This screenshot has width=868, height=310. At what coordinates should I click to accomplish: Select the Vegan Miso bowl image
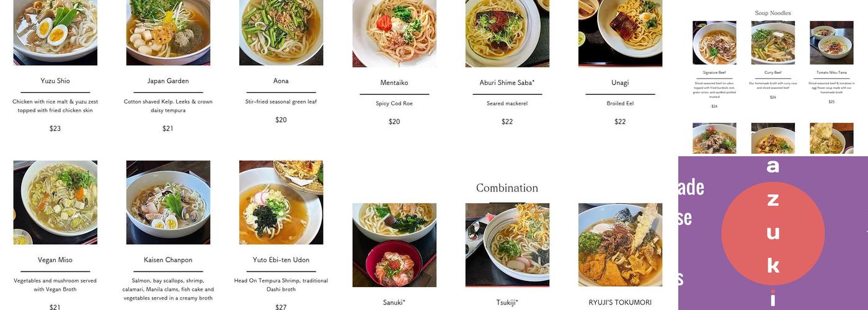point(55,203)
